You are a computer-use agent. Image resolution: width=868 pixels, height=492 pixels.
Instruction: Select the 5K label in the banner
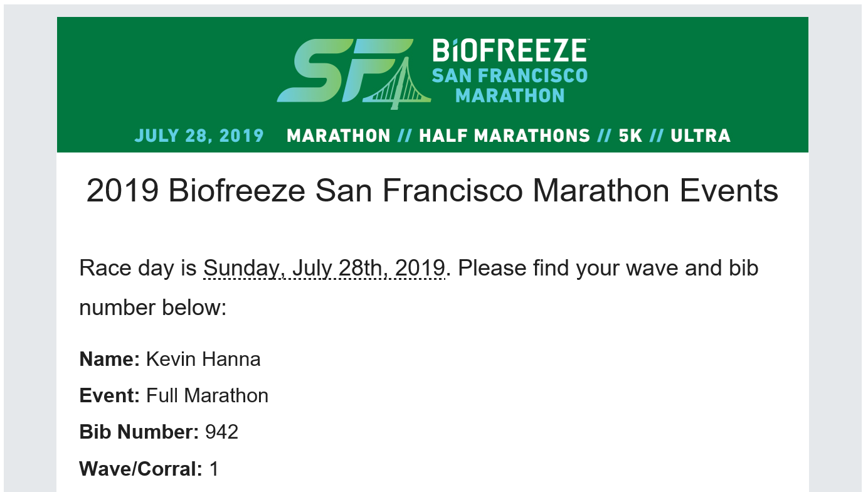pos(630,136)
